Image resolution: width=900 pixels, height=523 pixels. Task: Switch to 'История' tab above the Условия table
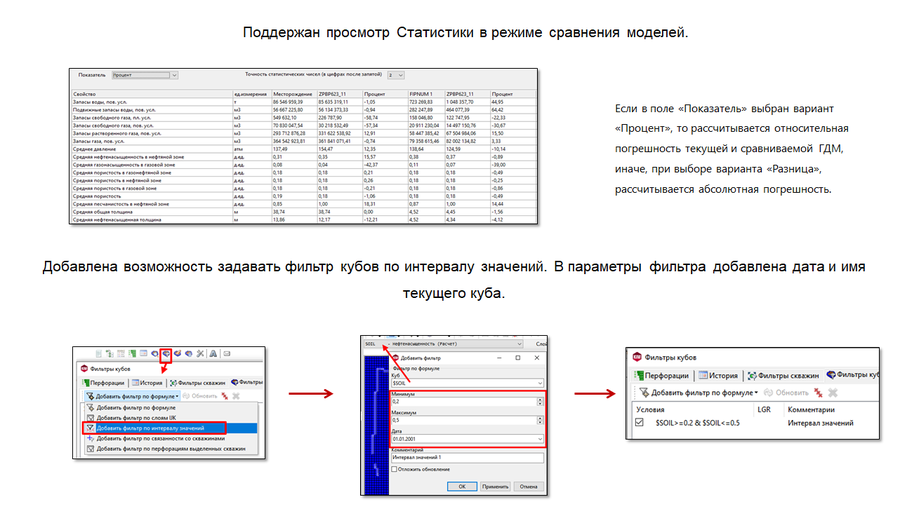coord(718,375)
